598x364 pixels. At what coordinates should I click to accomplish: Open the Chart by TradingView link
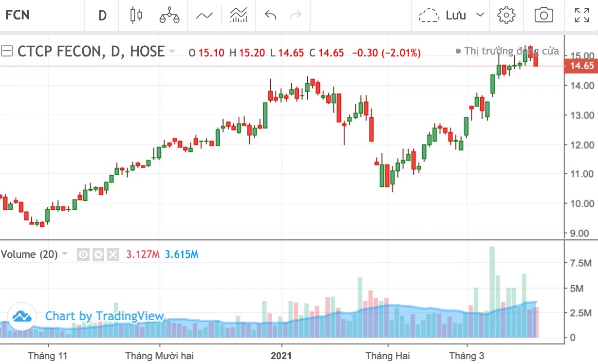pos(104,316)
